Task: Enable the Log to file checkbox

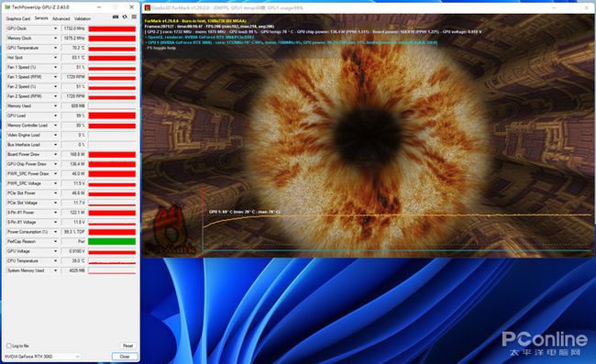Action: pyautogui.click(x=9, y=346)
